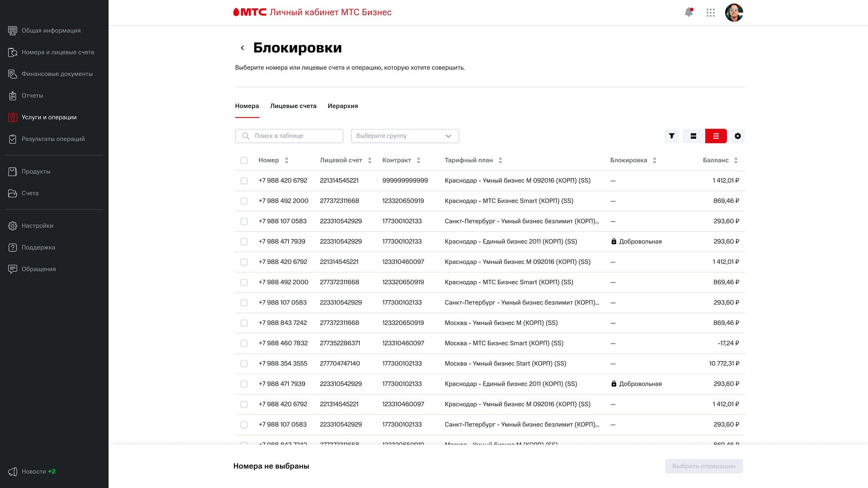Open Новости +2 item
This screenshot has width=868, height=488.
pos(32,472)
